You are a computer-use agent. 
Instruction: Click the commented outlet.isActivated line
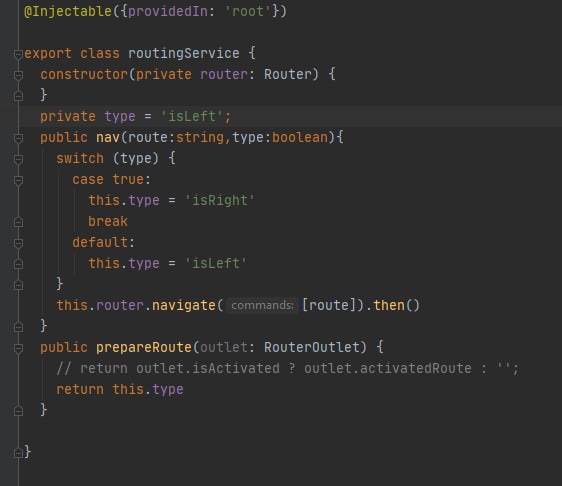[x=287, y=368]
